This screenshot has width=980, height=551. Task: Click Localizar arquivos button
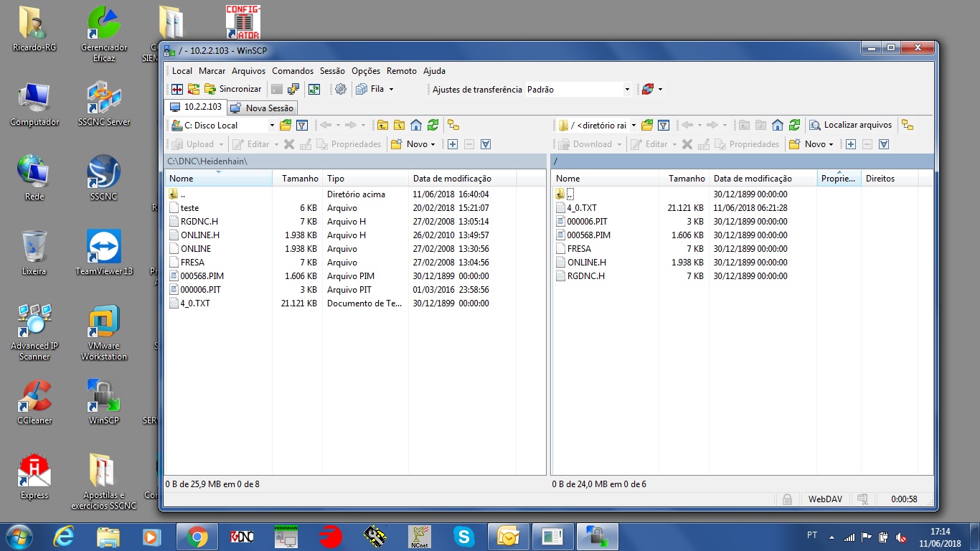[x=850, y=125]
